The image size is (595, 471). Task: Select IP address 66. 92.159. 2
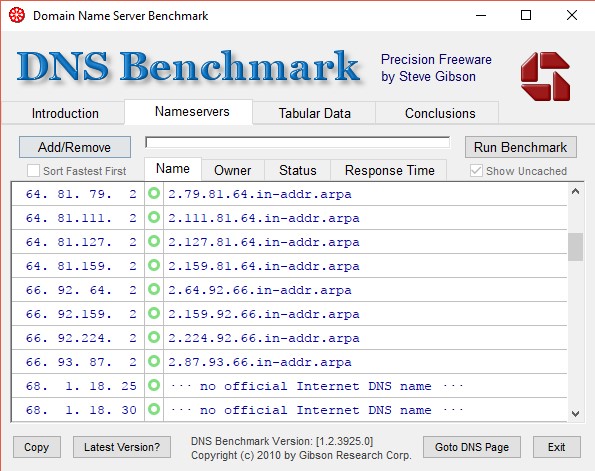tap(81, 314)
